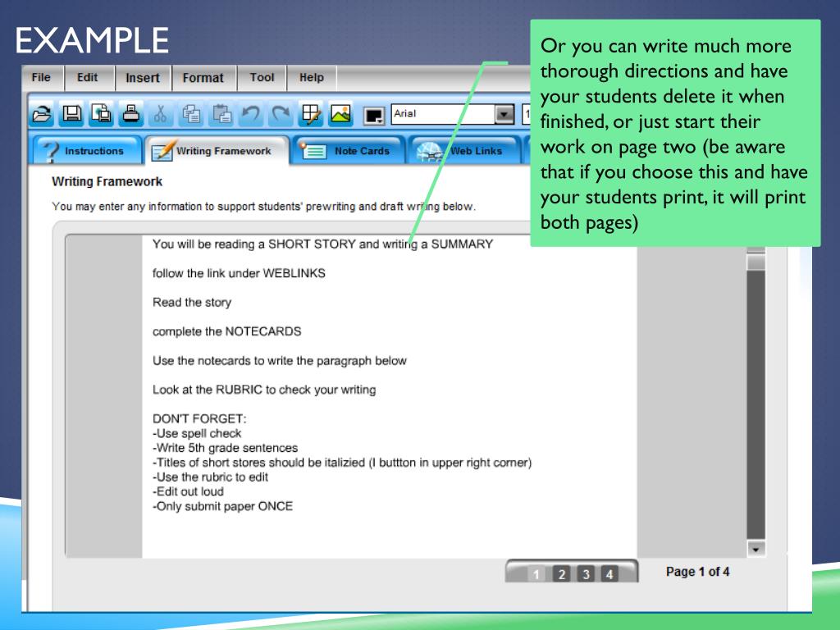Click the 'Writing Framework' heading text
The width and height of the screenshot is (840, 630).
pos(107,181)
